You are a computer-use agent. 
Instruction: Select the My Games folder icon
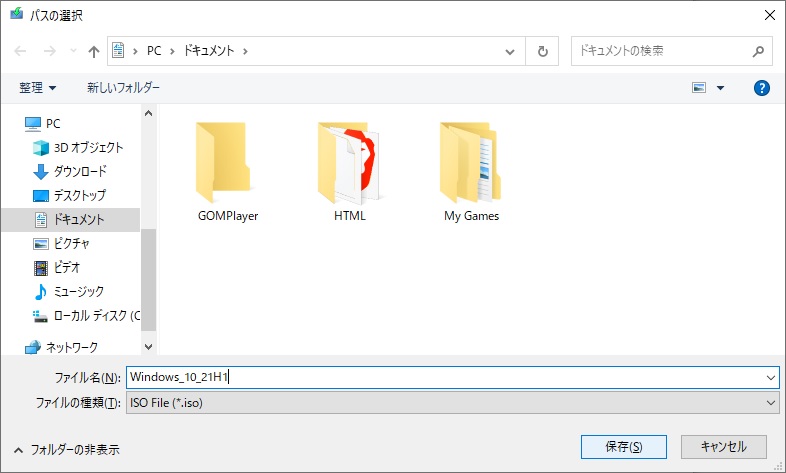click(x=471, y=163)
